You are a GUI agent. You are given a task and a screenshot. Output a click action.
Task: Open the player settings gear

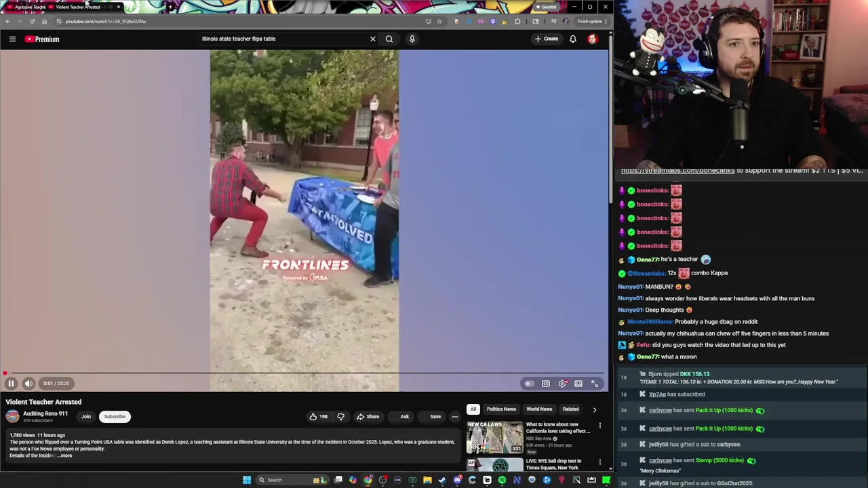pos(563,384)
